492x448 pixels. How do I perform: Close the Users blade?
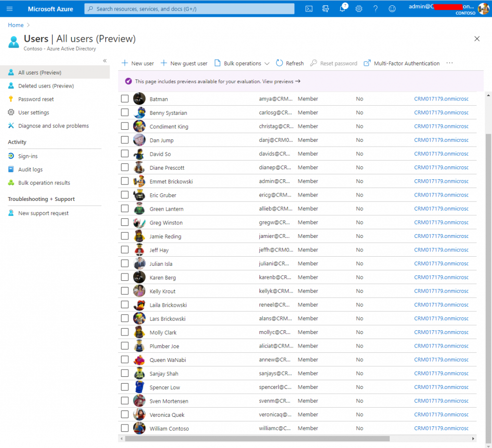pyautogui.click(x=477, y=38)
